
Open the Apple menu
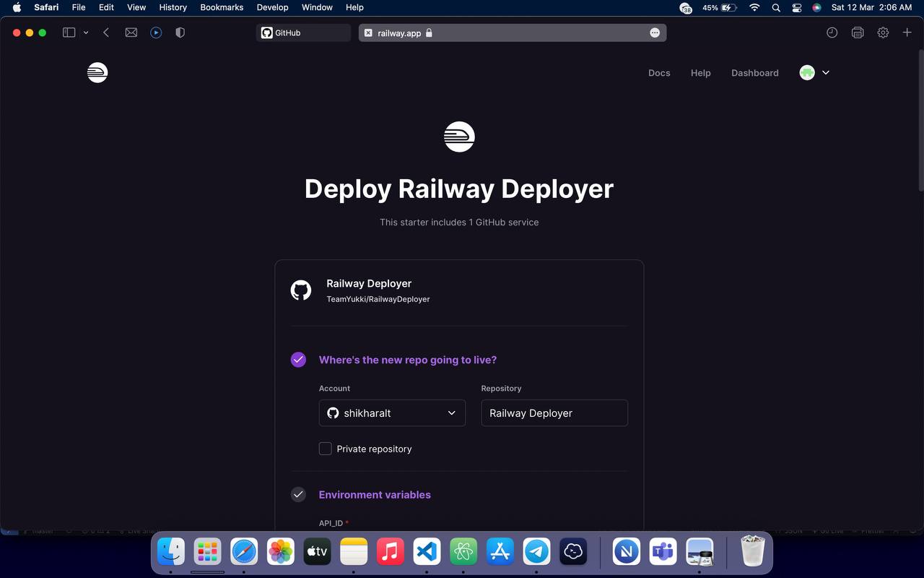pyautogui.click(x=17, y=7)
